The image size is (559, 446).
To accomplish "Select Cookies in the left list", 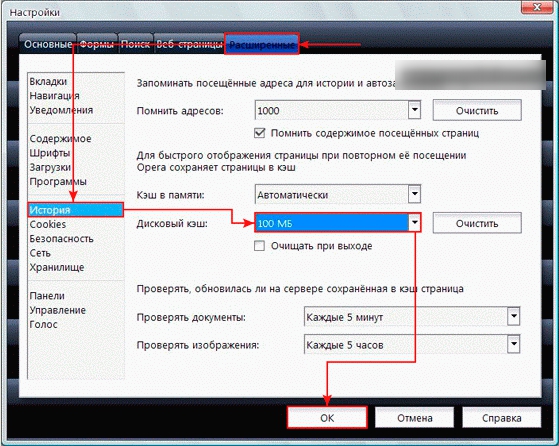I will pos(48,224).
